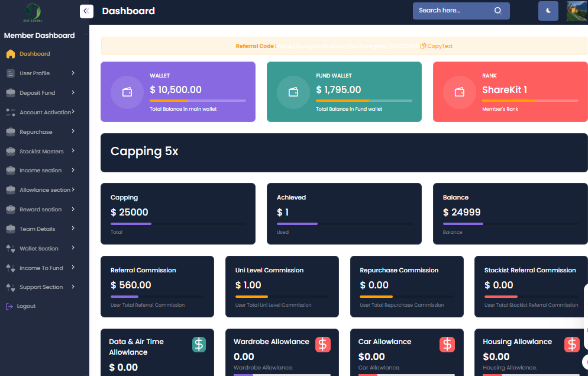Expand the Income section submenu

click(x=40, y=171)
